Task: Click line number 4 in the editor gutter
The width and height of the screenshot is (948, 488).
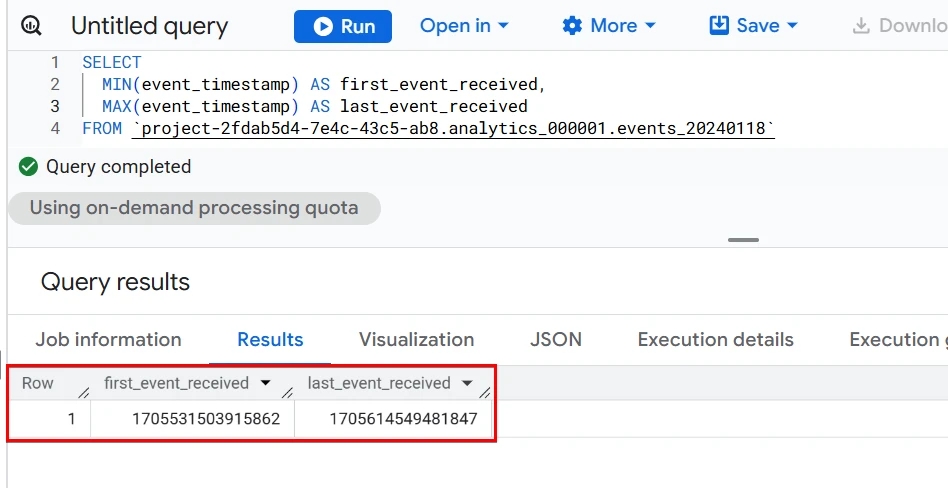Action: 55,129
